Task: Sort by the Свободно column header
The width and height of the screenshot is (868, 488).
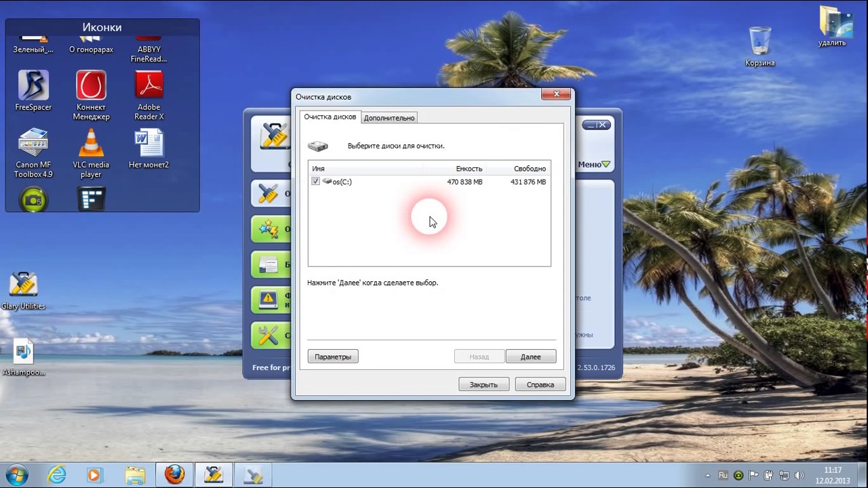Action: pos(519,168)
